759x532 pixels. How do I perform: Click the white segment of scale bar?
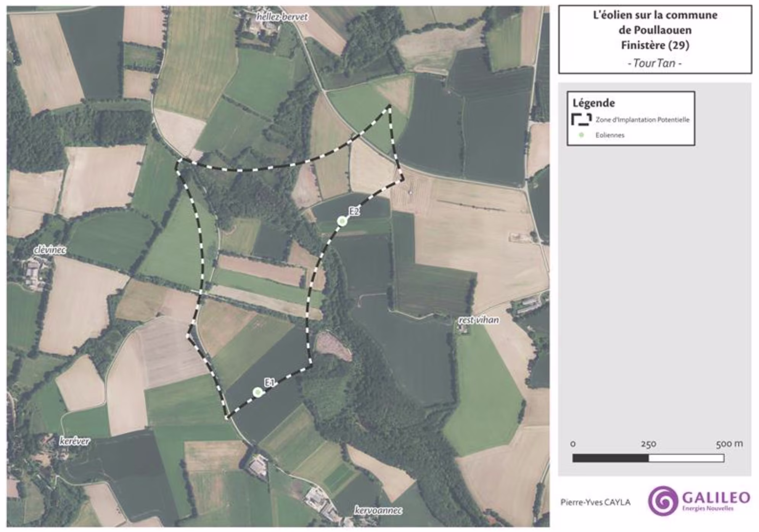click(x=686, y=458)
